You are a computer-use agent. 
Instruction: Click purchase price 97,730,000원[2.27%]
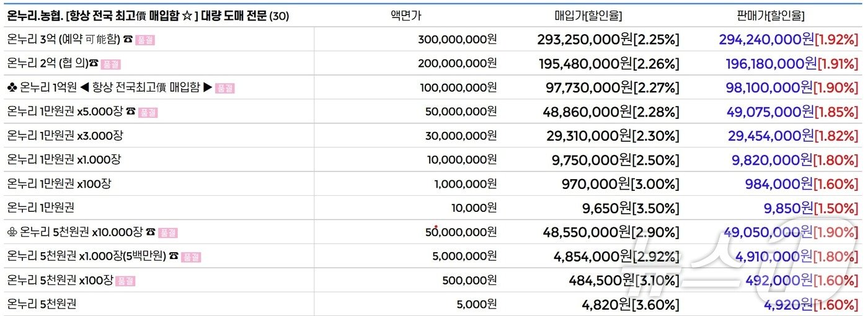pyautogui.click(x=613, y=88)
